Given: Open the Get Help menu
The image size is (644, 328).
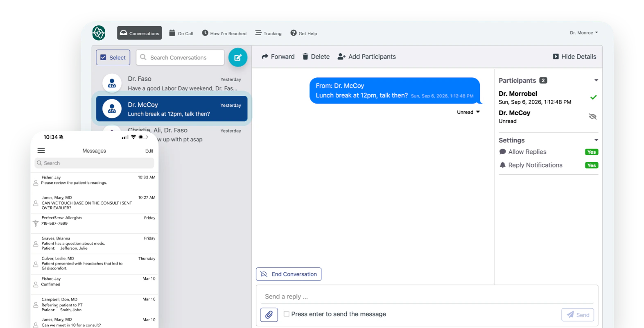Looking at the screenshot, I should click(304, 33).
